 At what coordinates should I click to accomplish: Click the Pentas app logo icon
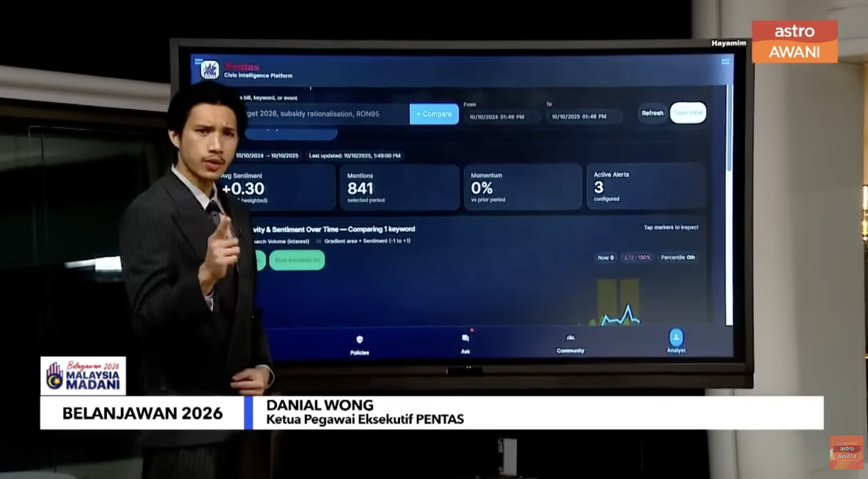click(210, 70)
